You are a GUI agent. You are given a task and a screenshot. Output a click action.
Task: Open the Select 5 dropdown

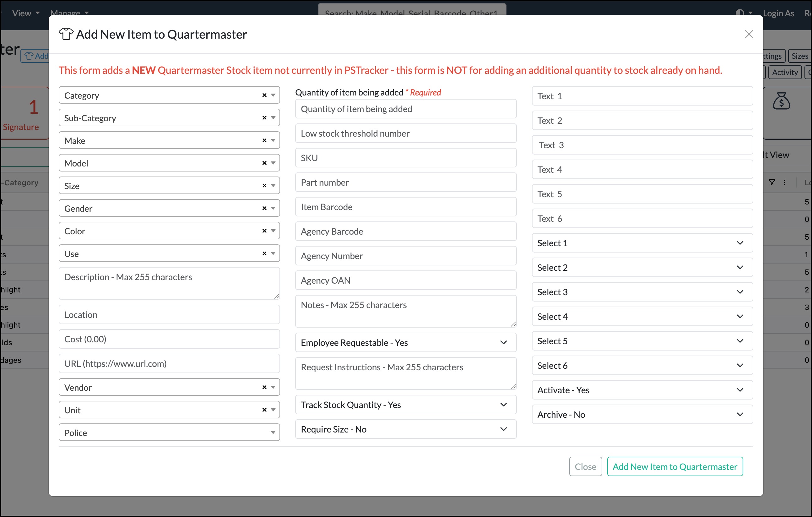click(x=642, y=341)
